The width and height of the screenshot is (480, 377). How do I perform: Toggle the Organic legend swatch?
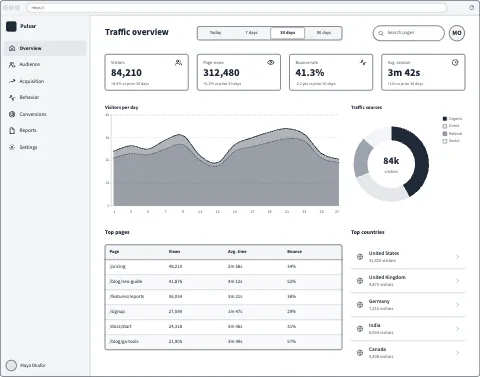click(445, 119)
